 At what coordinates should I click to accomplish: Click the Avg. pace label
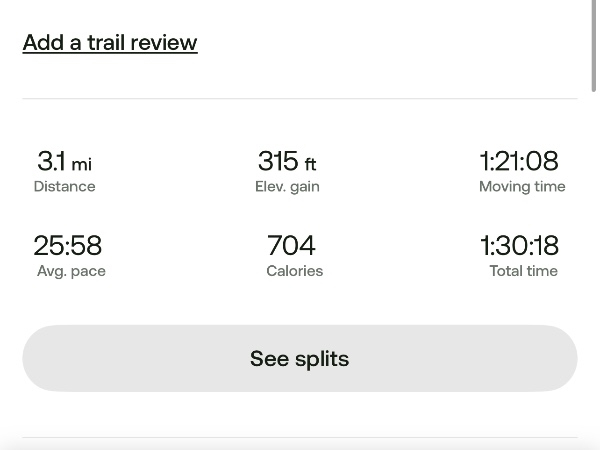coord(71,271)
